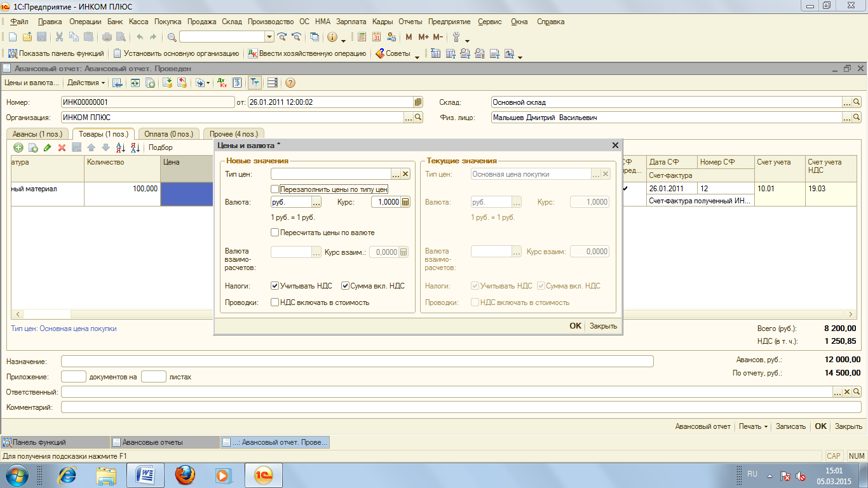
Task: Click OK in the Цены и валюта dialog
Action: pyautogui.click(x=575, y=326)
